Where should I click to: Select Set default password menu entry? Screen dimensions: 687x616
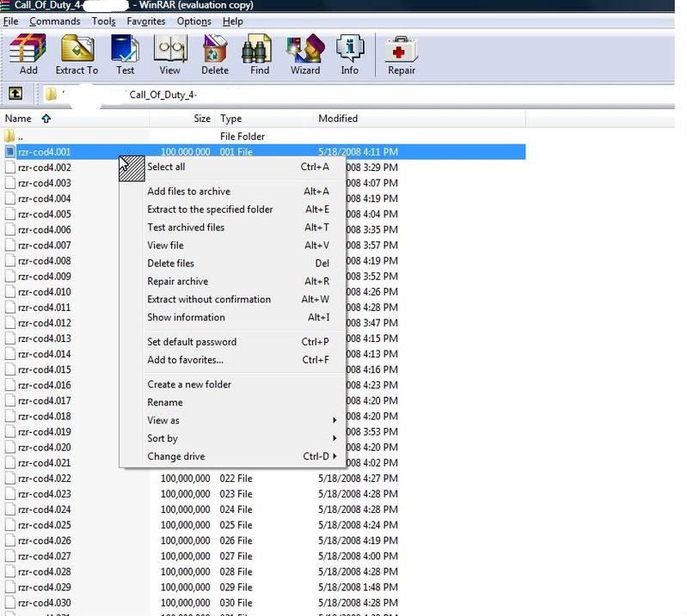pos(192,342)
